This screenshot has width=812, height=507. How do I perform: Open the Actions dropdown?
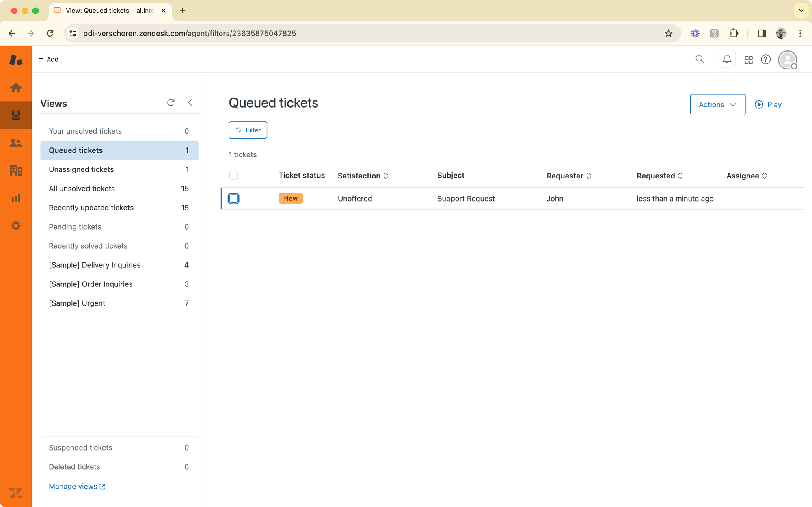click(717, 104)
